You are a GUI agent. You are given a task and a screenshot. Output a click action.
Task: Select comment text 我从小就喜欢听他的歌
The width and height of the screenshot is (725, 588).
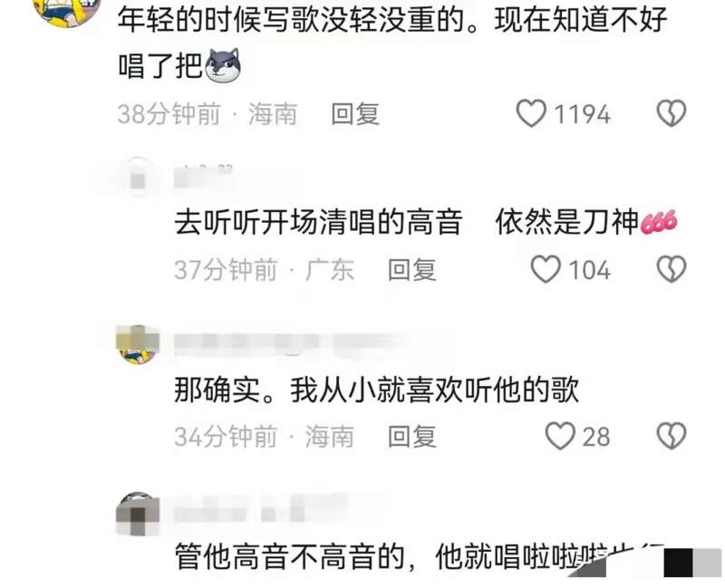tap(435, 390)
